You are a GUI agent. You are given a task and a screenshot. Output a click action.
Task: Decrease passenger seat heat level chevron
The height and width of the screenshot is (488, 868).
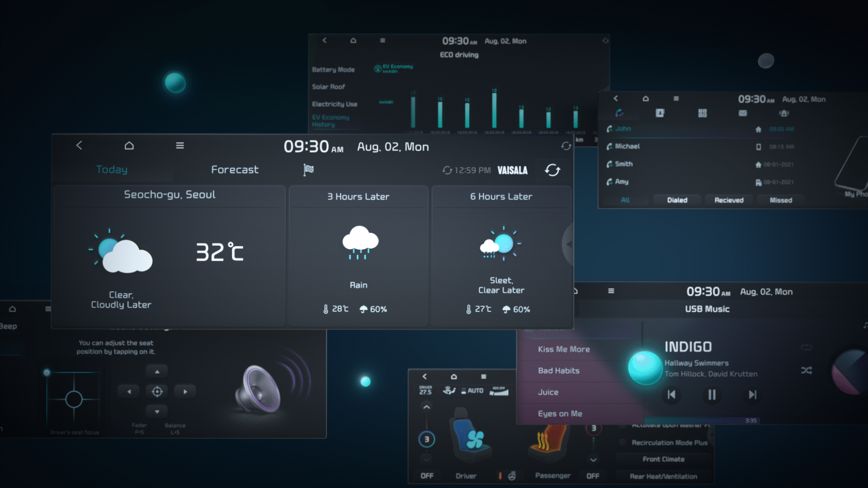point(593,460)
